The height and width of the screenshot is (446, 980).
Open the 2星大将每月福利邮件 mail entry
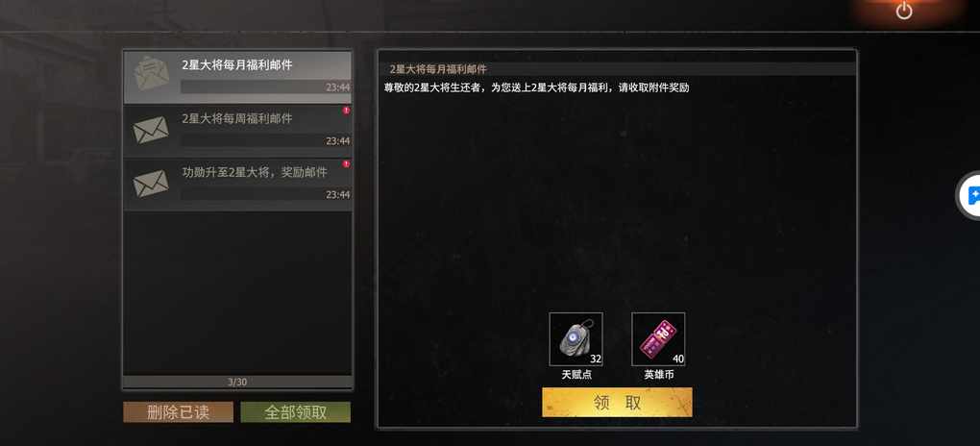click(237, 78)
